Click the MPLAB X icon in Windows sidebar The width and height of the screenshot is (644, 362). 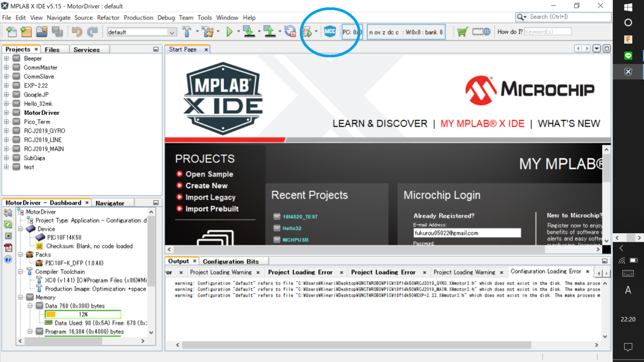coord(628,72)
